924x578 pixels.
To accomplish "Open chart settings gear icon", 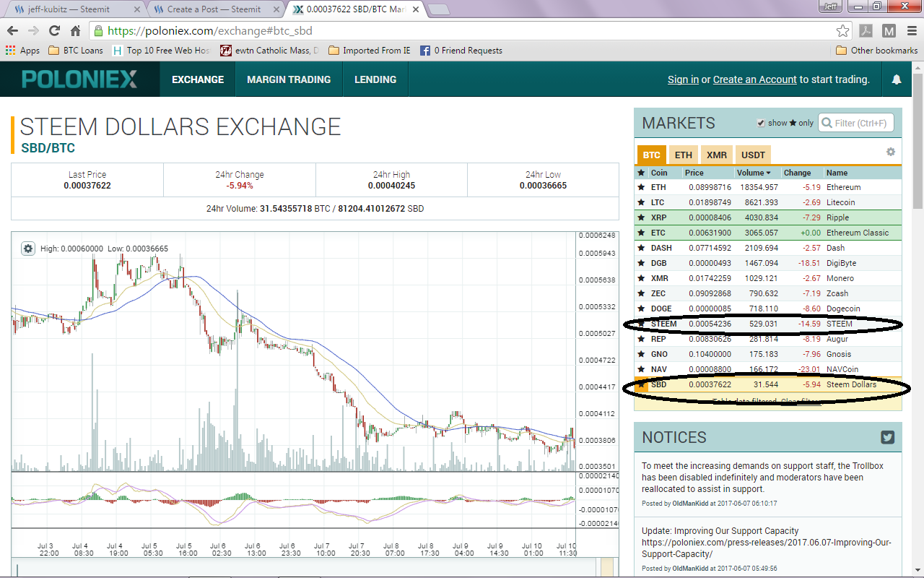I will click(28, 249).
